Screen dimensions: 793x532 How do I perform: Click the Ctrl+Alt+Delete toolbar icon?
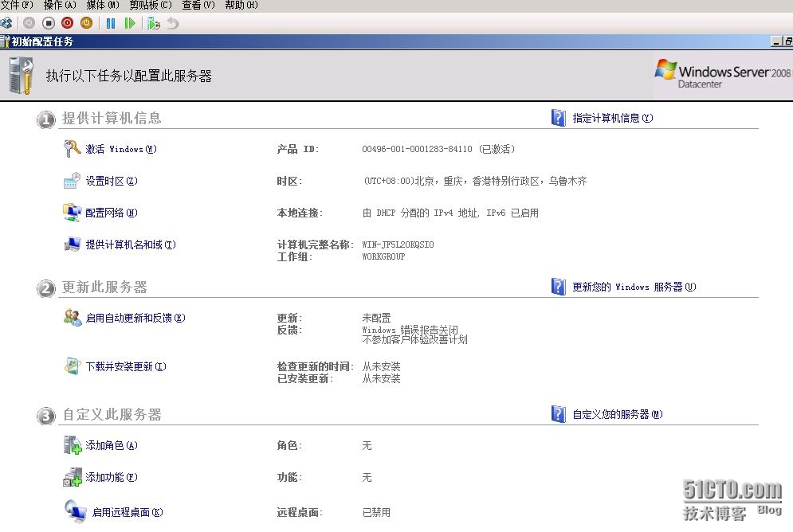[x=6, y=23]
